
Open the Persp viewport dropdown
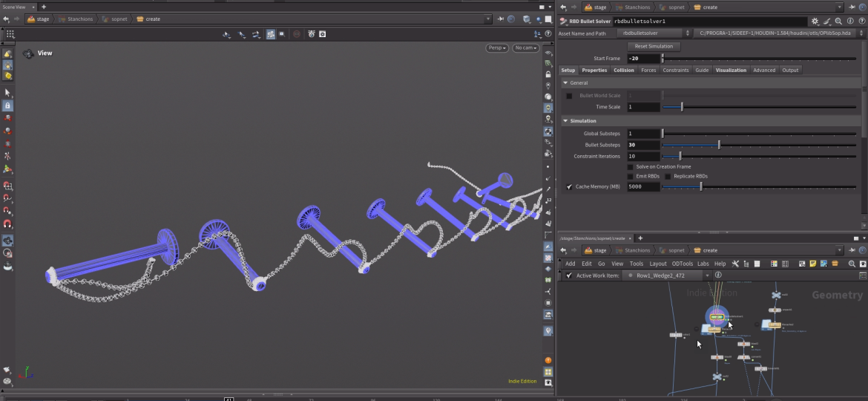tap(497, 48)
